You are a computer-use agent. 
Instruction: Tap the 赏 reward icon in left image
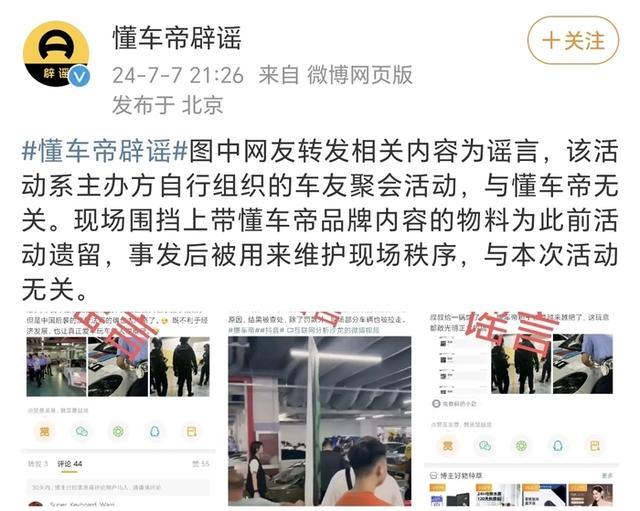(44, 431)
